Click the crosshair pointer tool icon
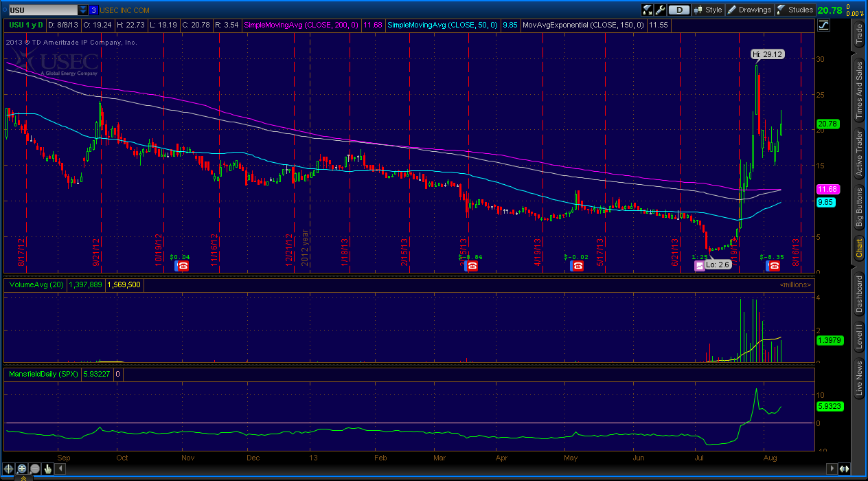This screenshot has height=481, width=868. coord(10,469)
